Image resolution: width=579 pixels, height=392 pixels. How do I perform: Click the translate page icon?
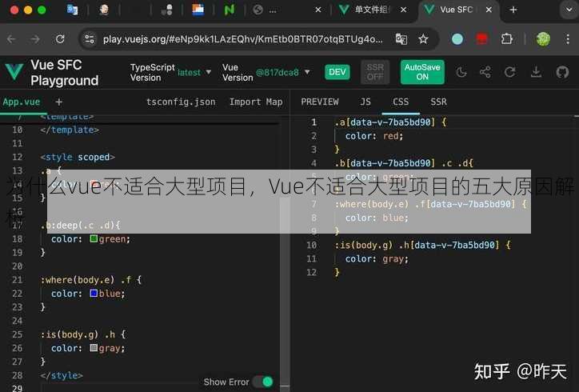(x=401, y=38)
